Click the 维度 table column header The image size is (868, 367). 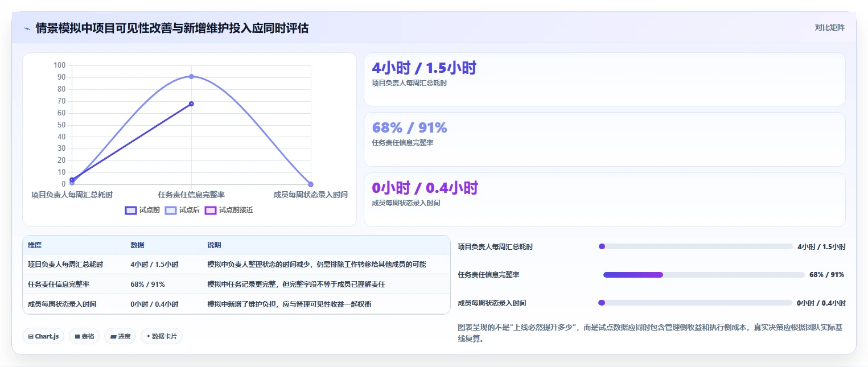[x=35, y=245]
